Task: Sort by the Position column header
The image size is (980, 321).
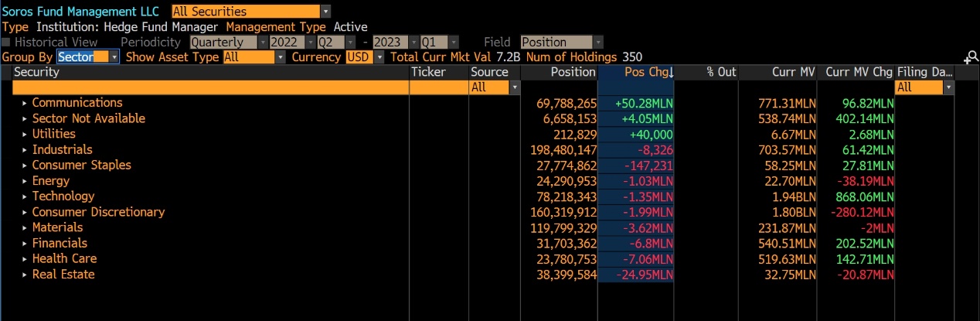Action: click(559, 72)
